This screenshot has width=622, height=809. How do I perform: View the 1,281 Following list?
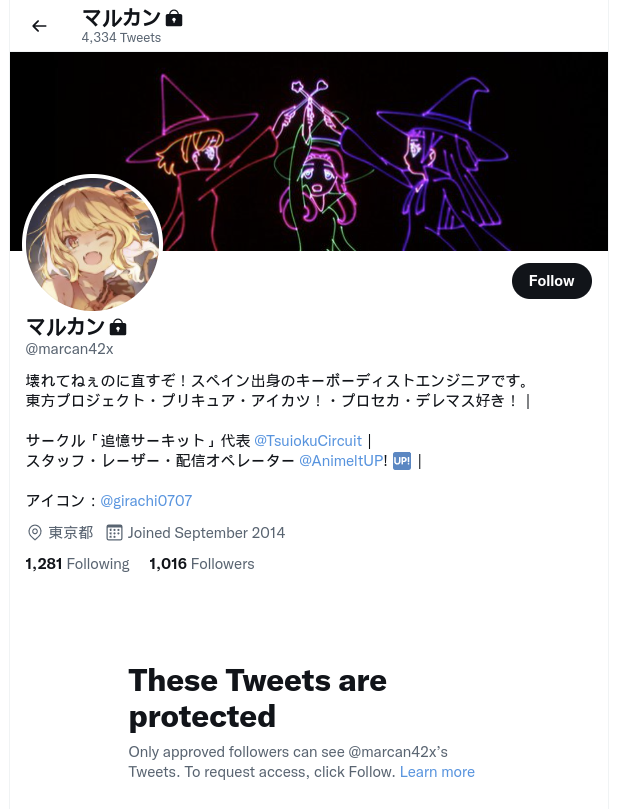pos(77,563)
